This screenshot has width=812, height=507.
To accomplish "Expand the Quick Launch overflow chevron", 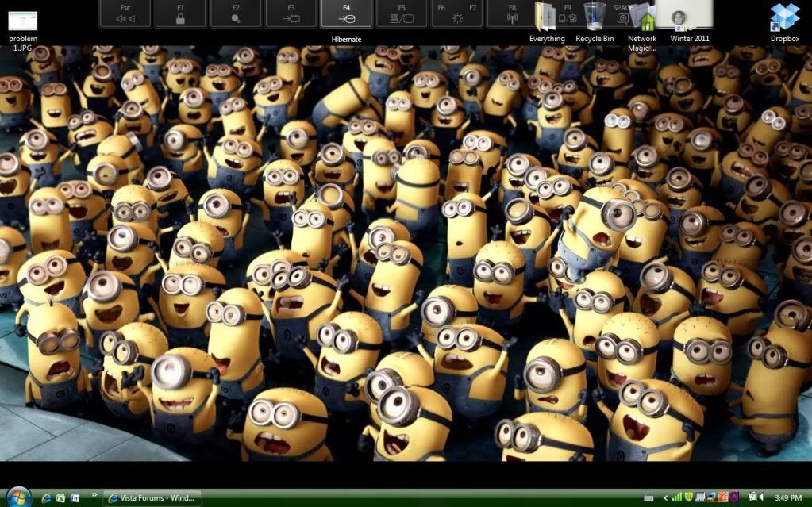I will pos(94,496).
